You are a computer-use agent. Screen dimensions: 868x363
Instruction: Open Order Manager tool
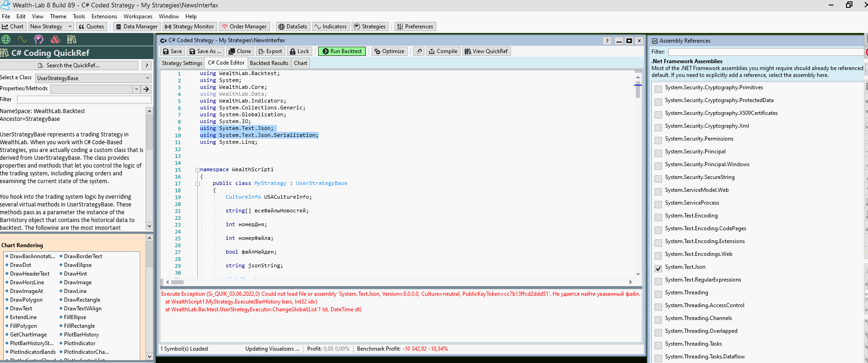point(244,27)
